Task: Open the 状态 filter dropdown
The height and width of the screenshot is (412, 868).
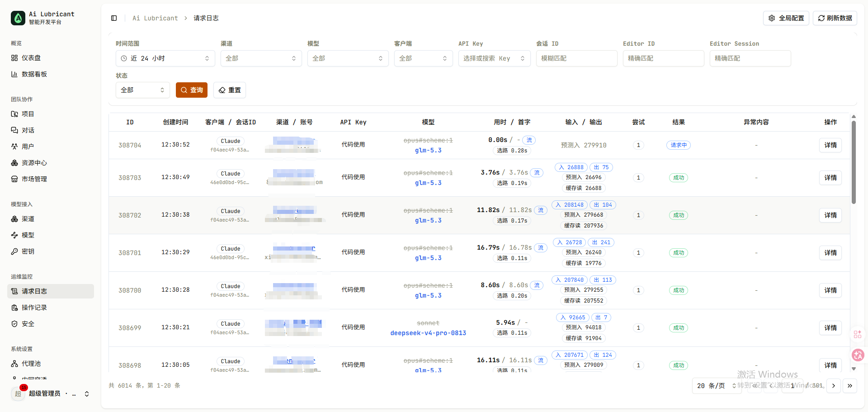Action: tap(143, 90)
